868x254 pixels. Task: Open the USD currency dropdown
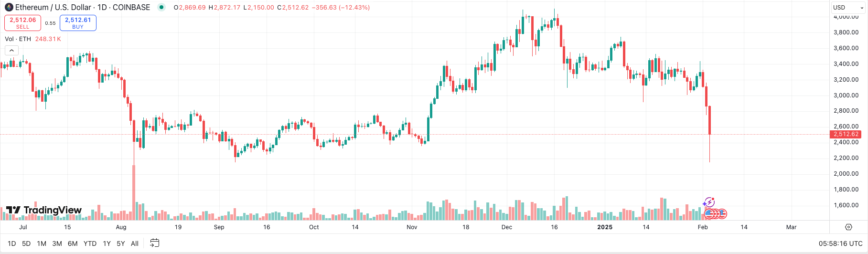[848, 8]
